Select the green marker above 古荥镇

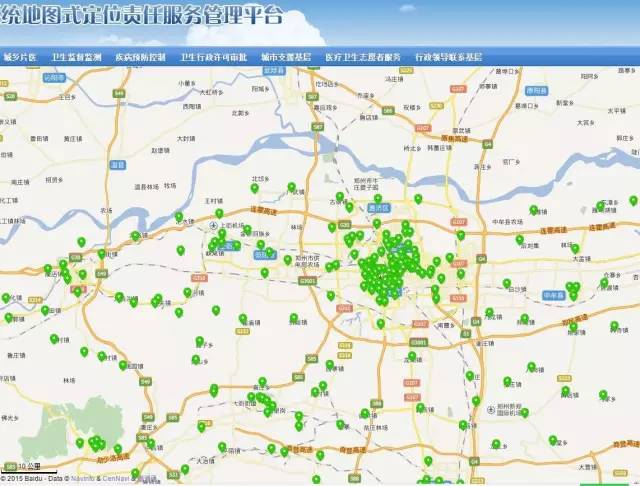[340, 197]
